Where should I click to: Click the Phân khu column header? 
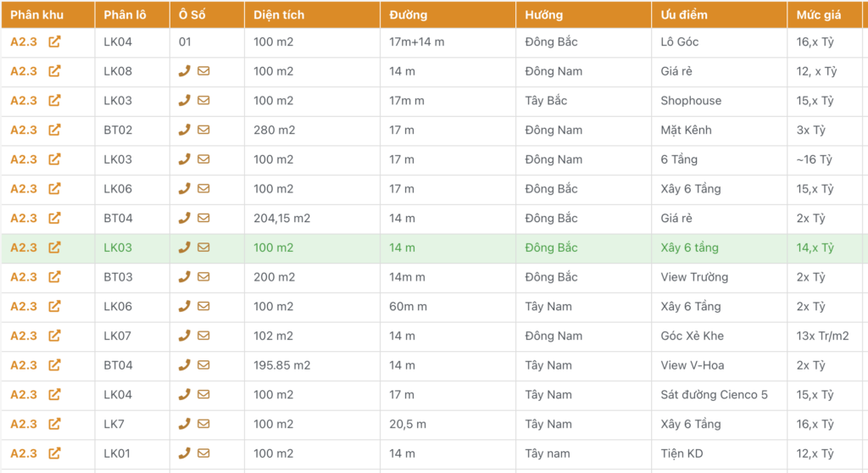point(36,15)
